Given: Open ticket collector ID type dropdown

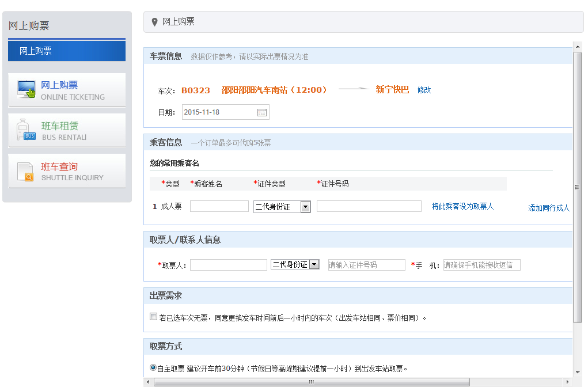Looking at the screenshot, I should pos(295,265).
